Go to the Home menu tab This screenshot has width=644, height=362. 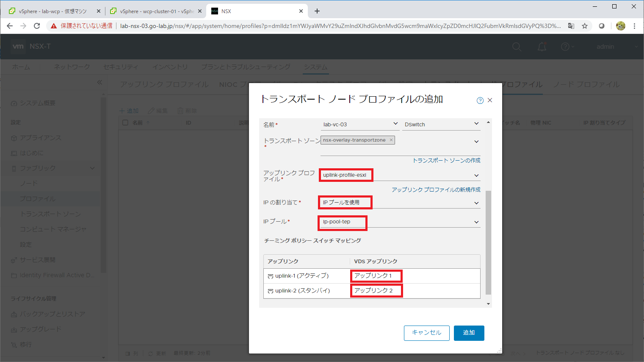[x=21, y=67]
